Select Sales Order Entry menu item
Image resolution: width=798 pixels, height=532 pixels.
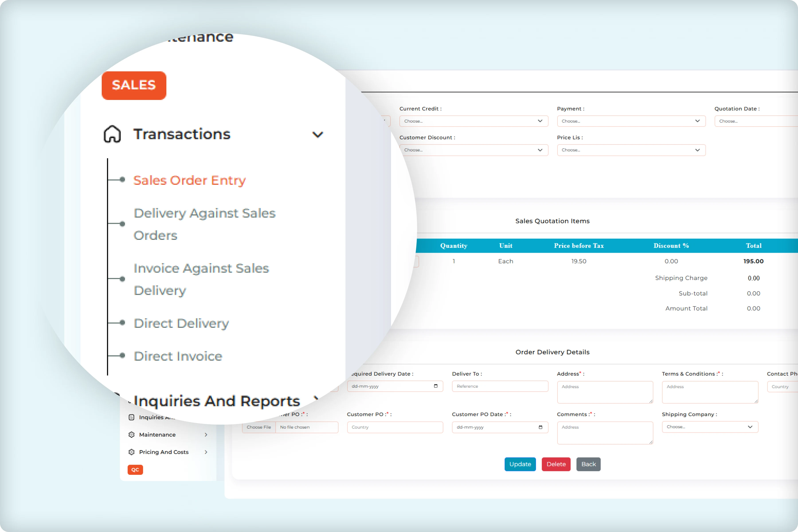pyautogui.click(x=189, y=180)
